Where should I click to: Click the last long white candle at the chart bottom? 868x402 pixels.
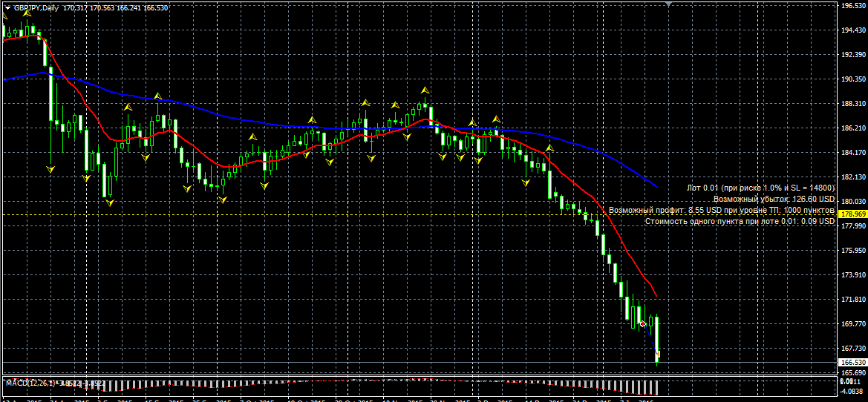(657, 338)
